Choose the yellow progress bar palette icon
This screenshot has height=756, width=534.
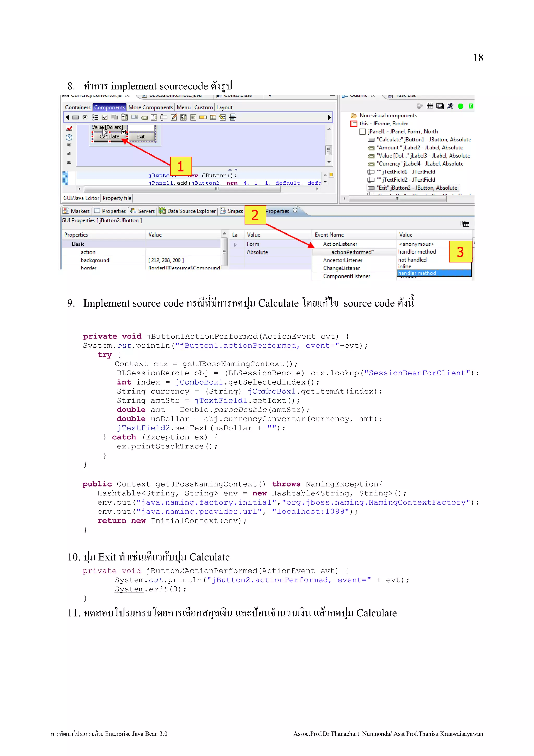(203, 117)
